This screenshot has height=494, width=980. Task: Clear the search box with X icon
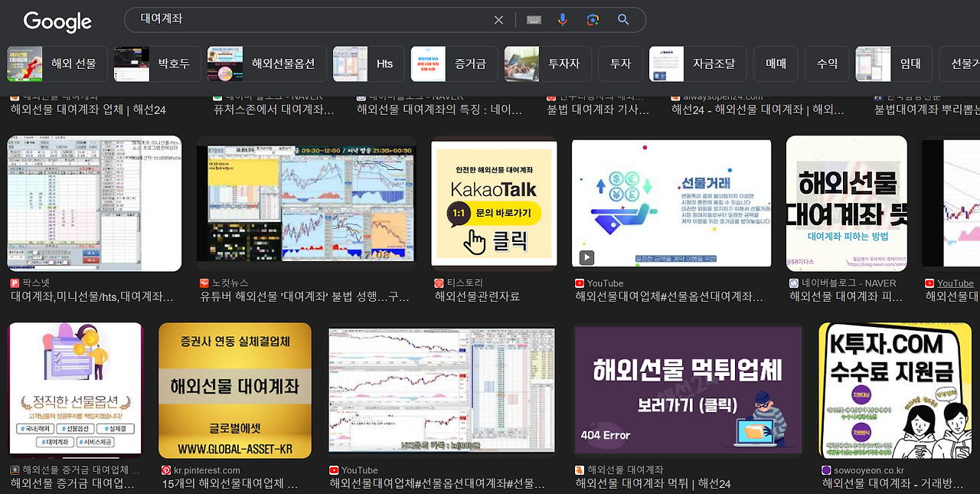click(498, 20)
